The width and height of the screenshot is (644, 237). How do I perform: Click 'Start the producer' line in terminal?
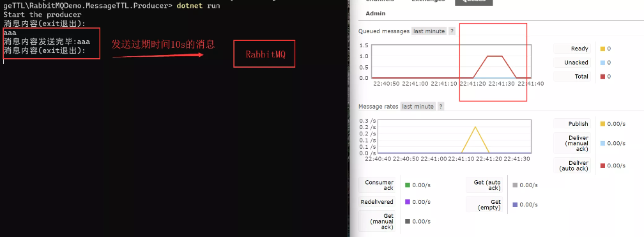[x=42, y=15]
